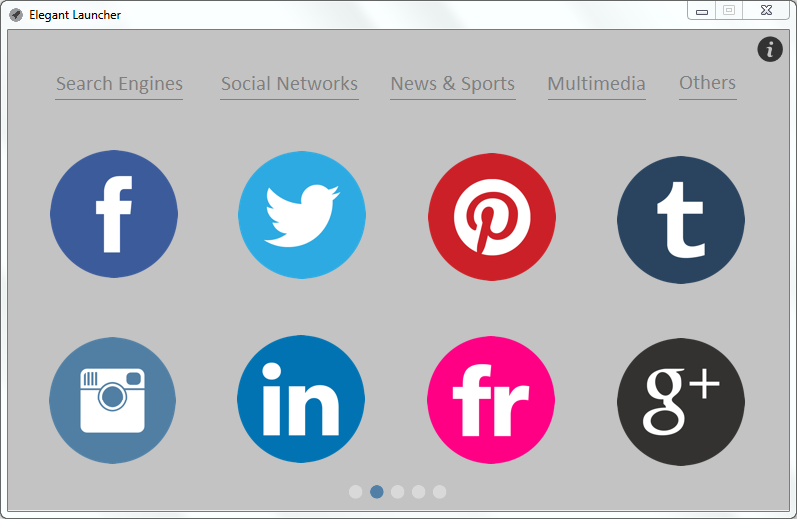Go to the last page dot
The height and width of the screenshot is (519, 797).
pos(440,492)
